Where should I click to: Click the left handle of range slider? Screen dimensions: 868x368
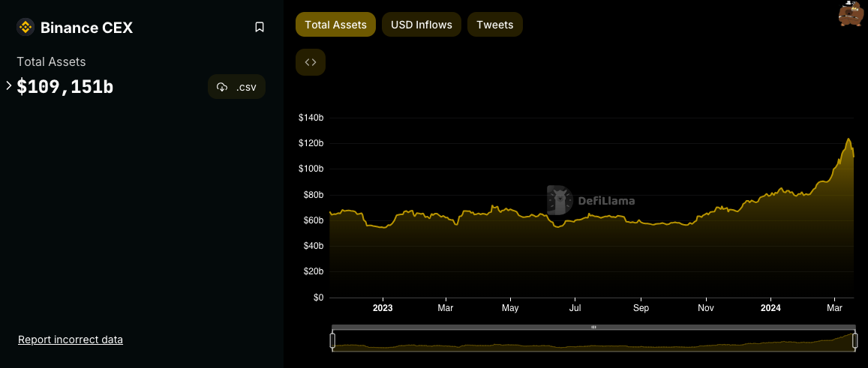click(x=332, y=340)
